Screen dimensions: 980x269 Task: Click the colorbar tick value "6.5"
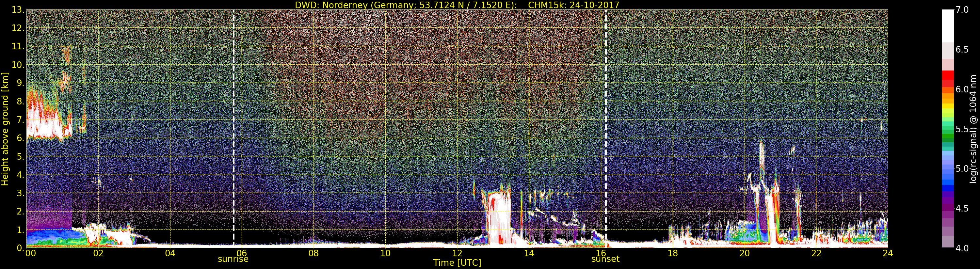pos(962,50)
